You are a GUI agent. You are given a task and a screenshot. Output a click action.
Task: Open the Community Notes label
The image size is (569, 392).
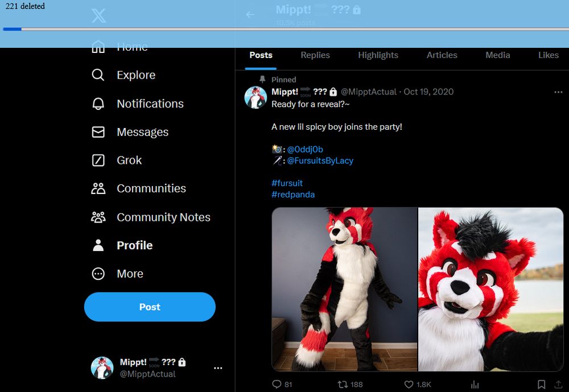(x=164, y=217)
